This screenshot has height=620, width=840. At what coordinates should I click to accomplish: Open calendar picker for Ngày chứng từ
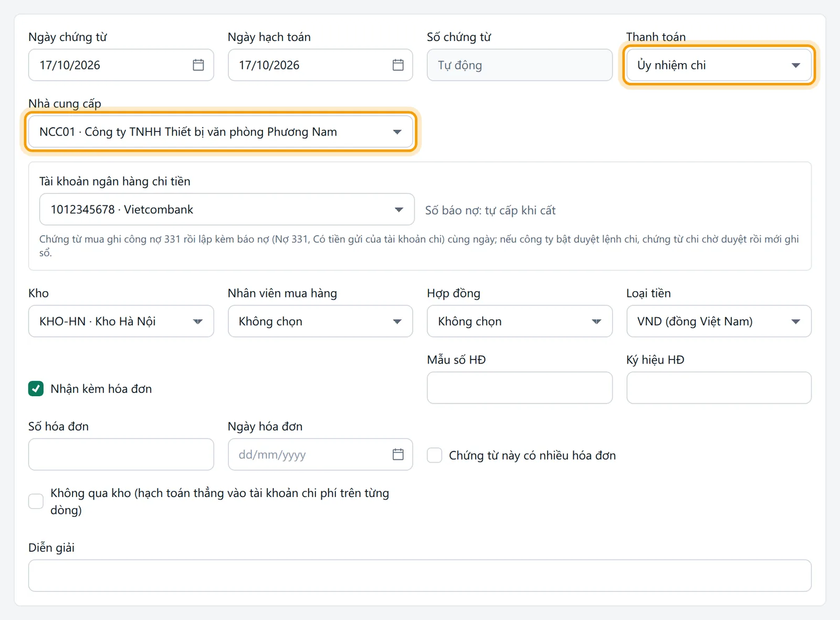pos(198,65)
